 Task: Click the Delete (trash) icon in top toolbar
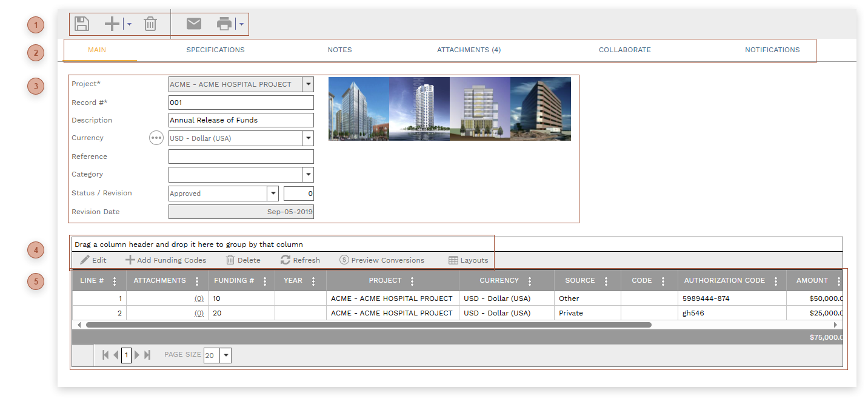click(x=150, y=24)
